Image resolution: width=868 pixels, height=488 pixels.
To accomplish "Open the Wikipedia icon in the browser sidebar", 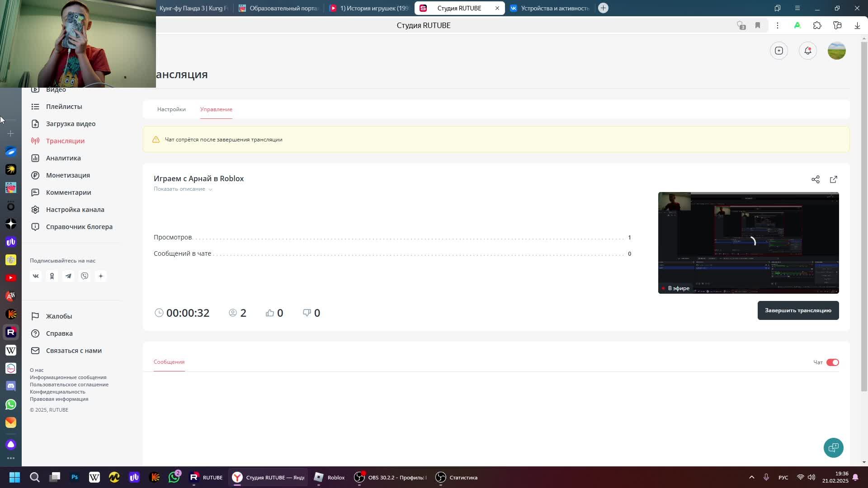I will coord(11,350).
